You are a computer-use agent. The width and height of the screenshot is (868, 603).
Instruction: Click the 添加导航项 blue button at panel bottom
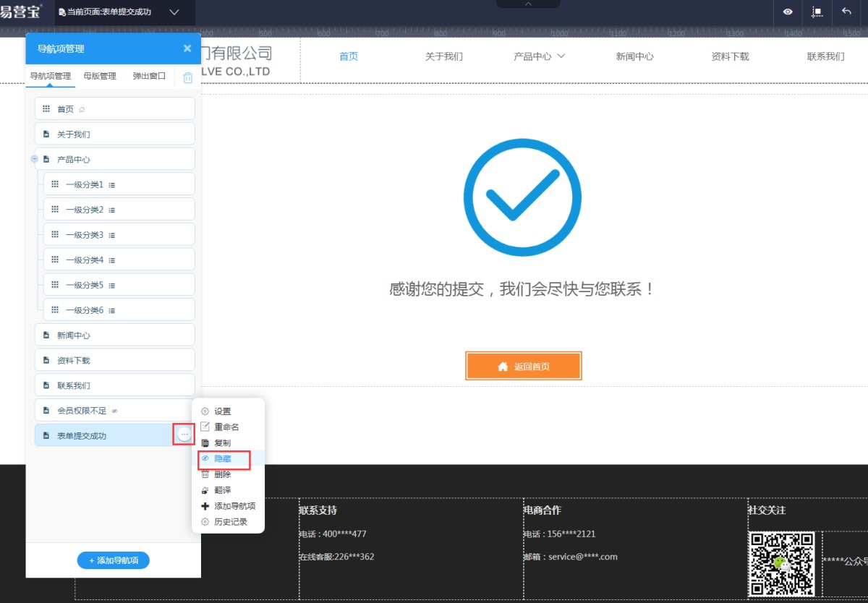(114, 560)
